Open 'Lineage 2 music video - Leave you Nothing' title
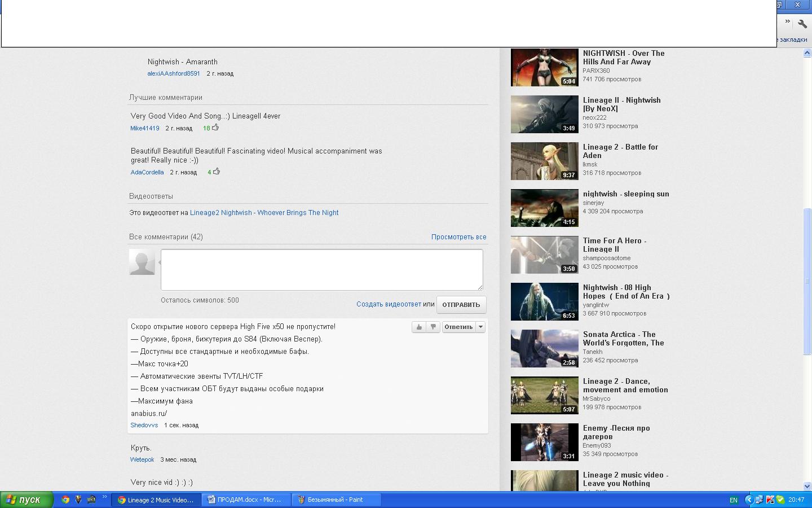This screenshot has width=812, height=508. click(625, 479)
